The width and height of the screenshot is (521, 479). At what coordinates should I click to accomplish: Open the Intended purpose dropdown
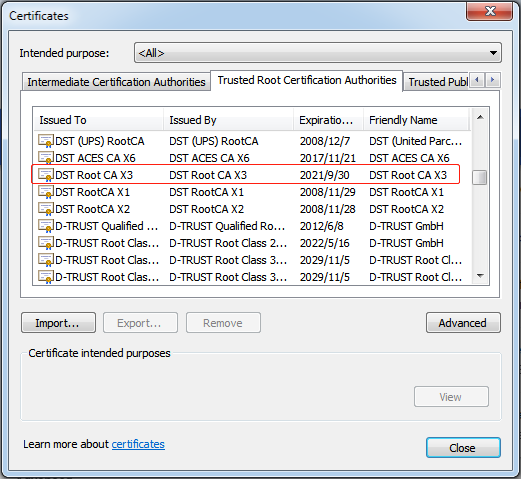[318, 53]
